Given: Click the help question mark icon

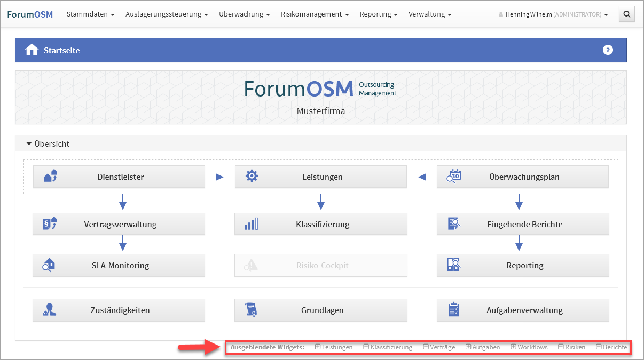Looking at the screenshot, I should pyautogui.click(x=608, y=50).
